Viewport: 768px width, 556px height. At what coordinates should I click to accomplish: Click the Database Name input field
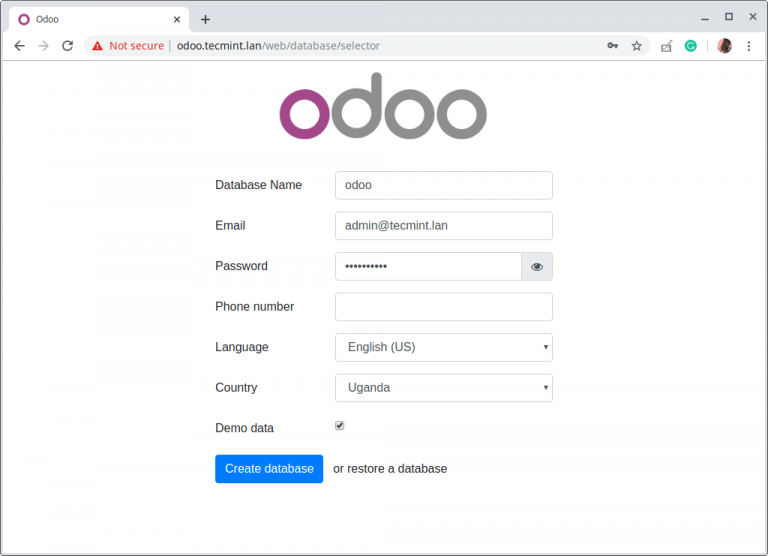[x=443, y=185]
